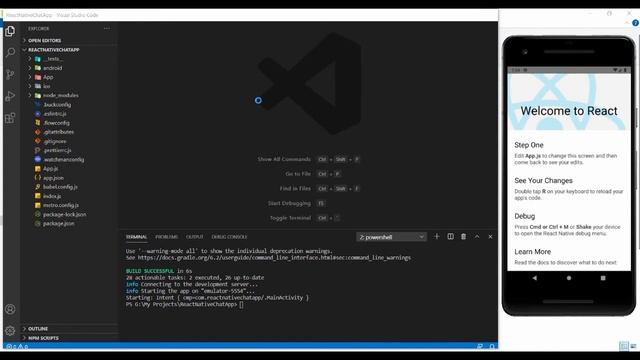
Task: Click BUILD SUCCESSFUL text in terminal
Action: [150, 271]
